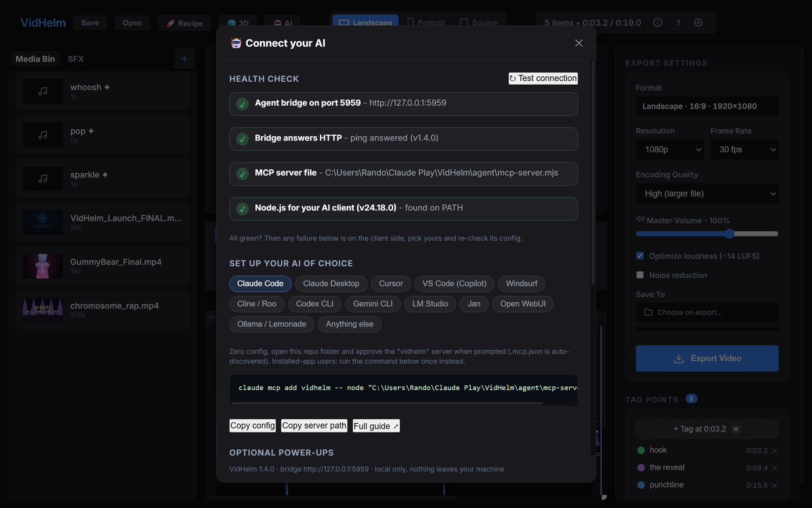Click the dialog vertical scrollbar
The width and height of the screenshot is (812, 508).
(593, 173)
